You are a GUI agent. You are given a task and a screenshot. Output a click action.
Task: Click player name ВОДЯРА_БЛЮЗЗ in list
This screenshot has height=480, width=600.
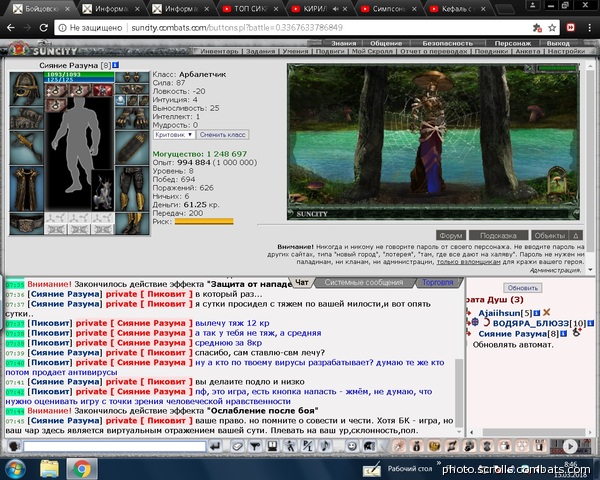click(x=530, y=323)
